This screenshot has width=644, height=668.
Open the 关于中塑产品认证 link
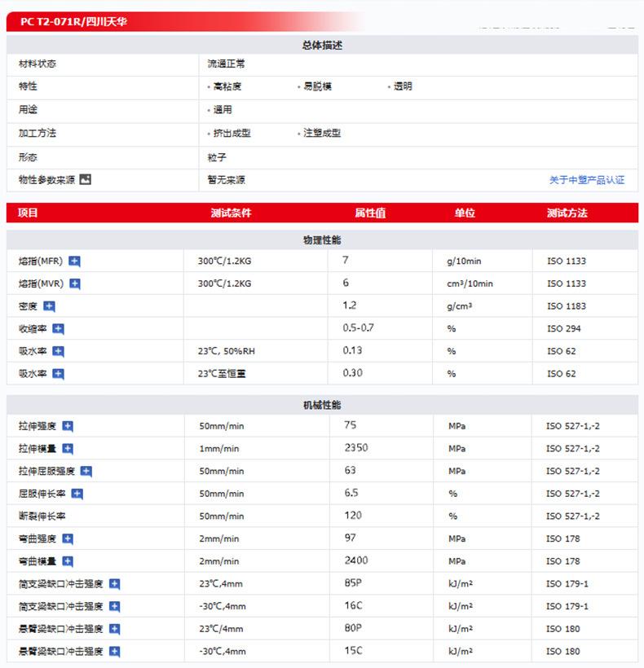coord(586,180)
